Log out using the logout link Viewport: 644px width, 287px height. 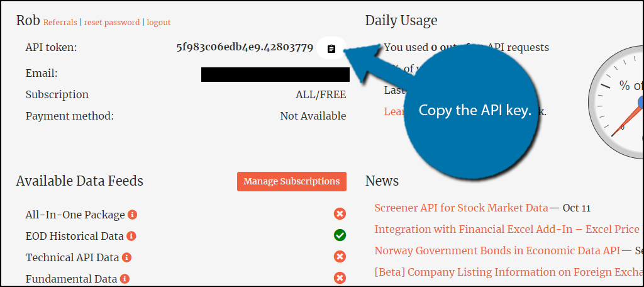[x=158, y=22]
